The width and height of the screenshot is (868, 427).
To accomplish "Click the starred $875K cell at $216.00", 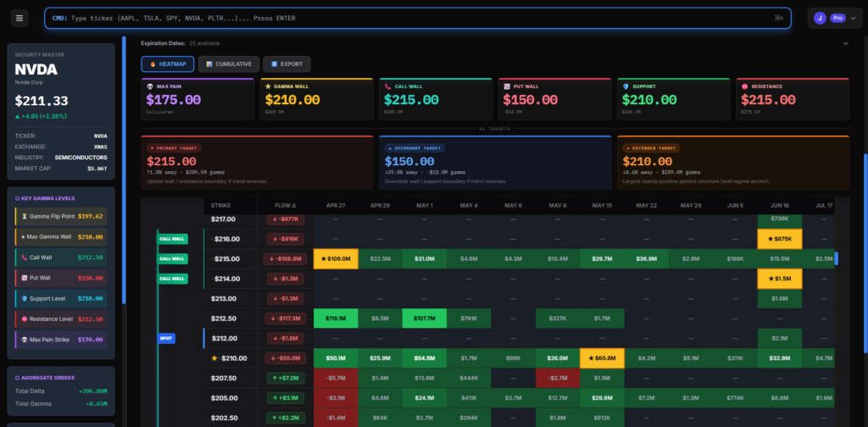I will [780, 239].
